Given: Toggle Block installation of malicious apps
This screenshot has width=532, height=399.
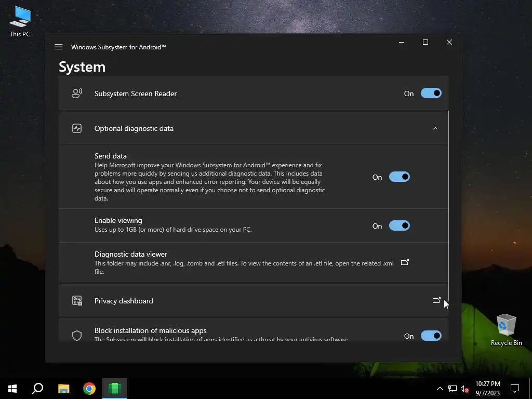Looking at the screenshot, I should (431, 336).
